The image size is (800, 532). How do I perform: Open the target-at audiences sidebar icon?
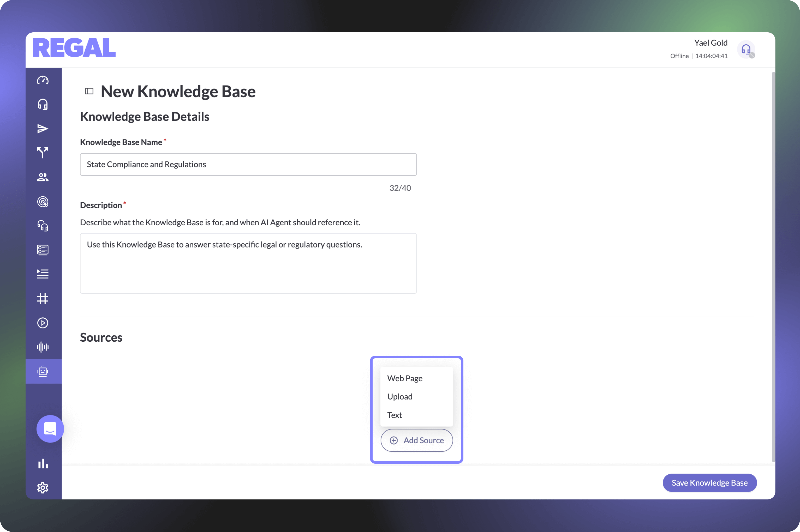click(43, 202)
